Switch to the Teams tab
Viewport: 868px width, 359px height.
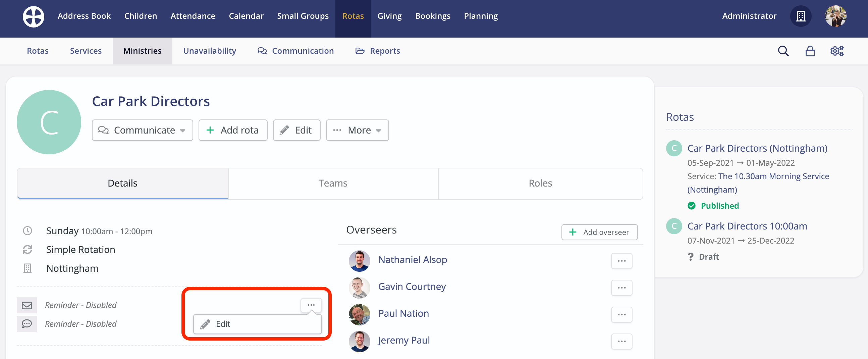(x=333, y=183)
